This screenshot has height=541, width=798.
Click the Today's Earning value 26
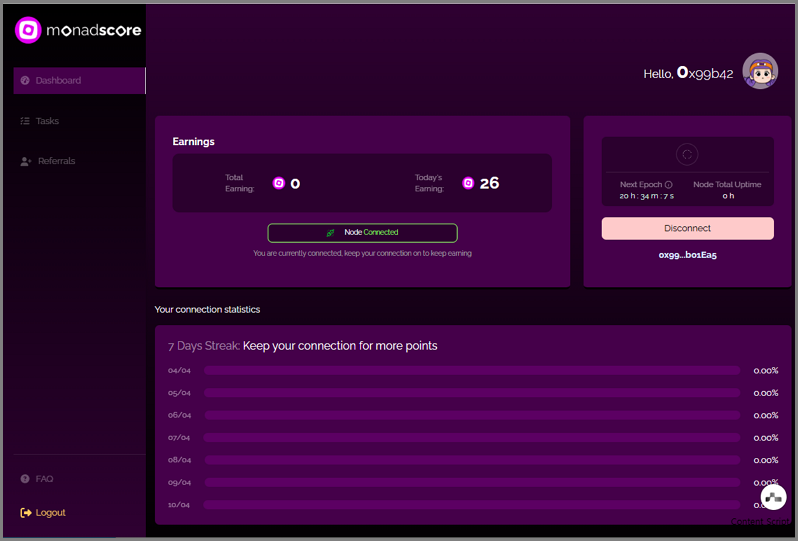click(490, 183)
